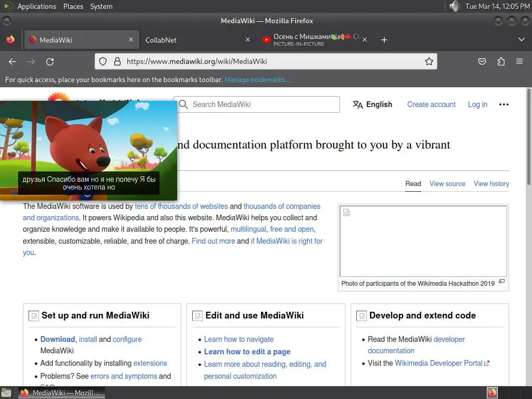The height and width of the screenshot is (399, 532).
Task: Open the errors and symptoms link
Action: click(124, 376)
